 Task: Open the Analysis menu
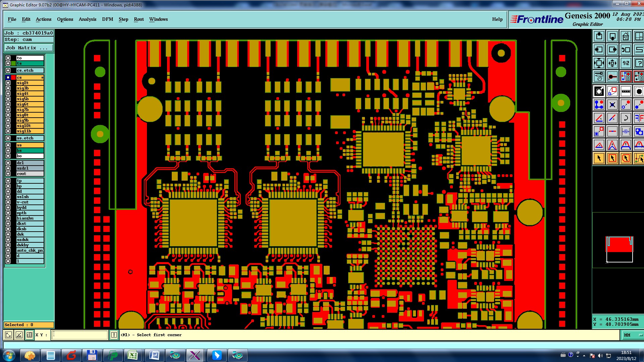[x=87, y=19]
